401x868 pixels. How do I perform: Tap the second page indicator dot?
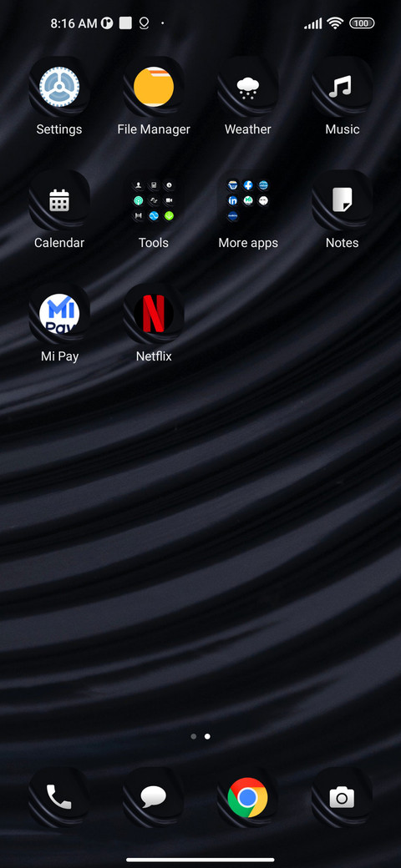207,736
